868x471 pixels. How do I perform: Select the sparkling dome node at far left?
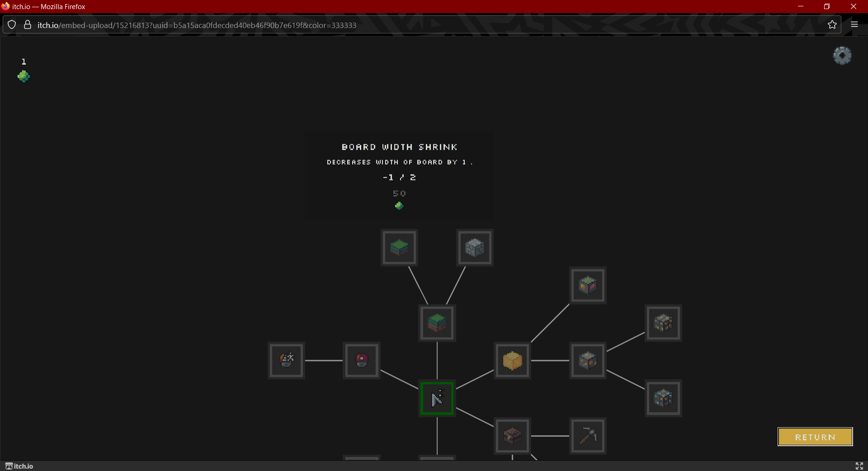[x=287, y=361]
